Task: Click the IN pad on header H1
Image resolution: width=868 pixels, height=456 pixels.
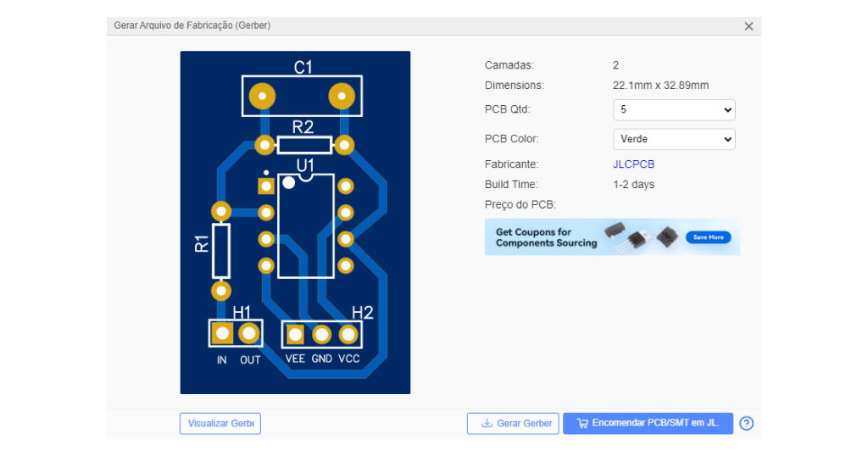Action: click(x=222, y=333)
